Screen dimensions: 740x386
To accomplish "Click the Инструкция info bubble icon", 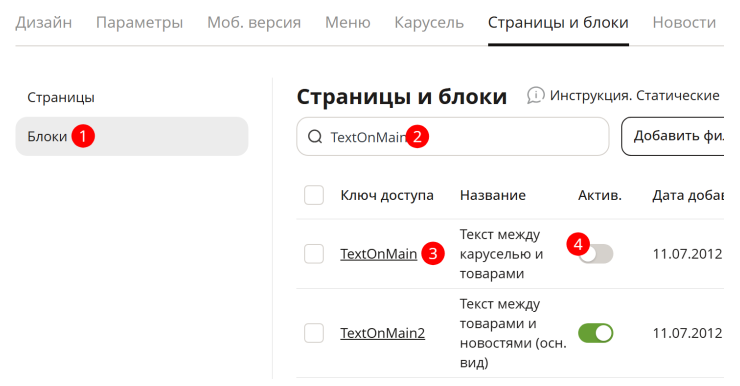I will (x=536, y=96).
